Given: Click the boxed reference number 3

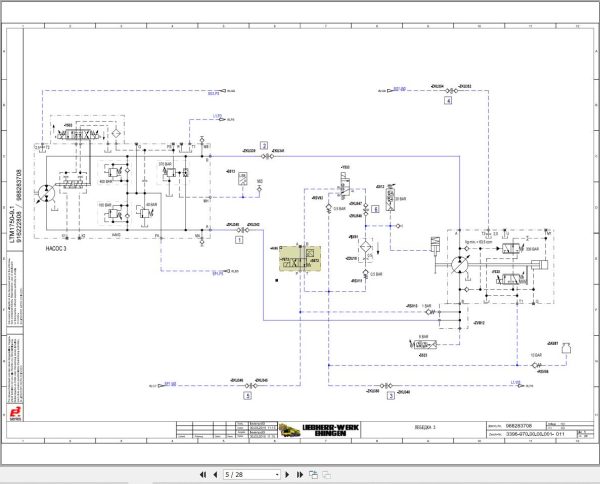Looking at the screenshot, I should pyautogui.click(x=391, y=396).
